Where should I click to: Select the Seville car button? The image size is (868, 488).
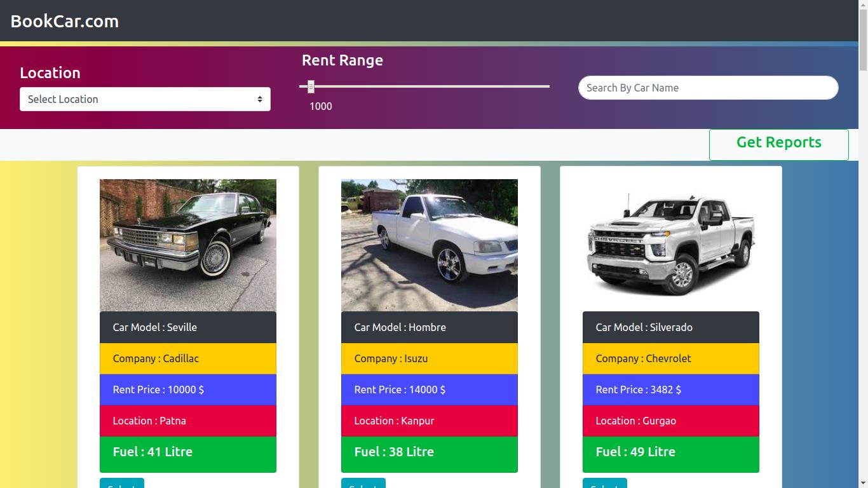tap(122, 484)
